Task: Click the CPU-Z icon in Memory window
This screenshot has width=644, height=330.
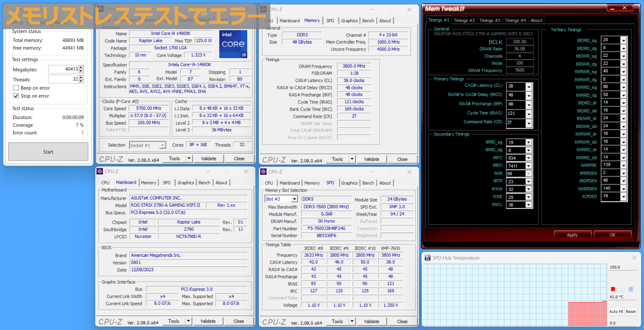Action: tap(264, 9)
